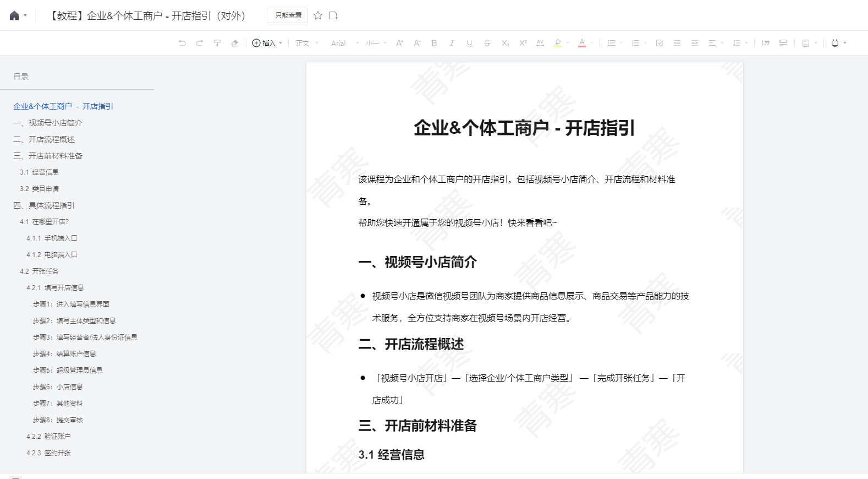Open the font color dropdown arrow

click(592, 43)
